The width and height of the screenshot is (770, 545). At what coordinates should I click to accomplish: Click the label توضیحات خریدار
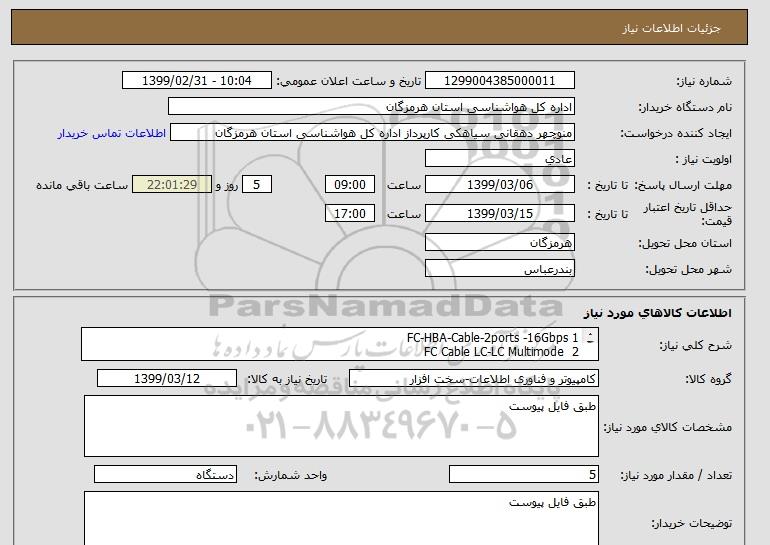coord(691,523)
